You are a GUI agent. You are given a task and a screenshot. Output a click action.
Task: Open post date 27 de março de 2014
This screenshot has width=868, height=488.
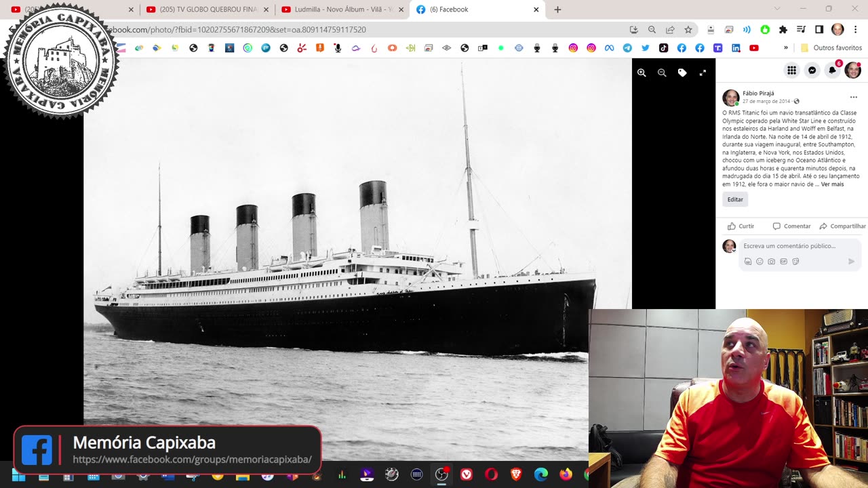pos(766,101)
